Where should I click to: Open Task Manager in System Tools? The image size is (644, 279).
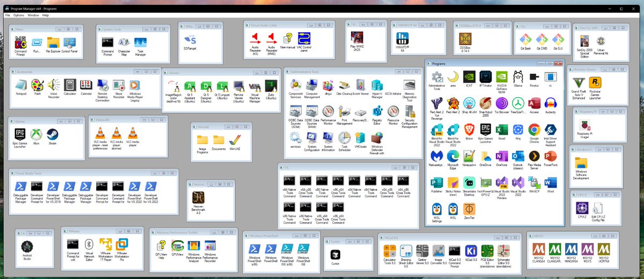(x=141, y=41)
